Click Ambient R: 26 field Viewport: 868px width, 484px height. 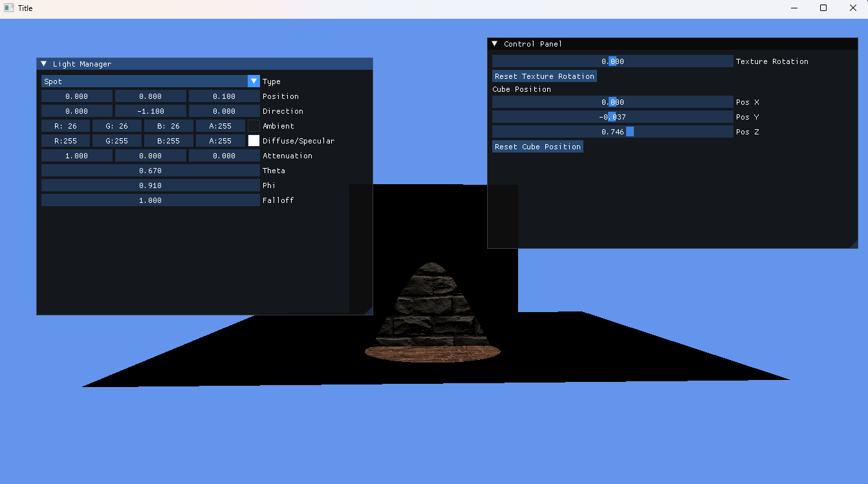(x=66, y=126)
